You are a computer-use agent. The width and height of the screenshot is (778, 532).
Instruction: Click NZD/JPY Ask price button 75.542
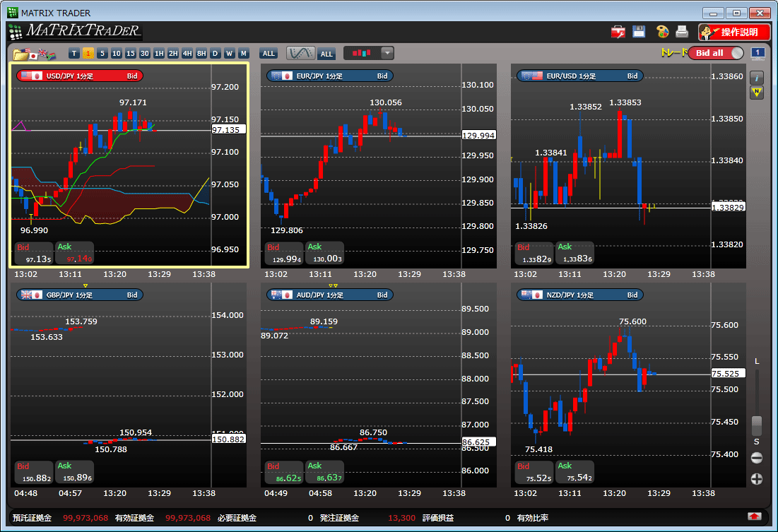(574, 473)
